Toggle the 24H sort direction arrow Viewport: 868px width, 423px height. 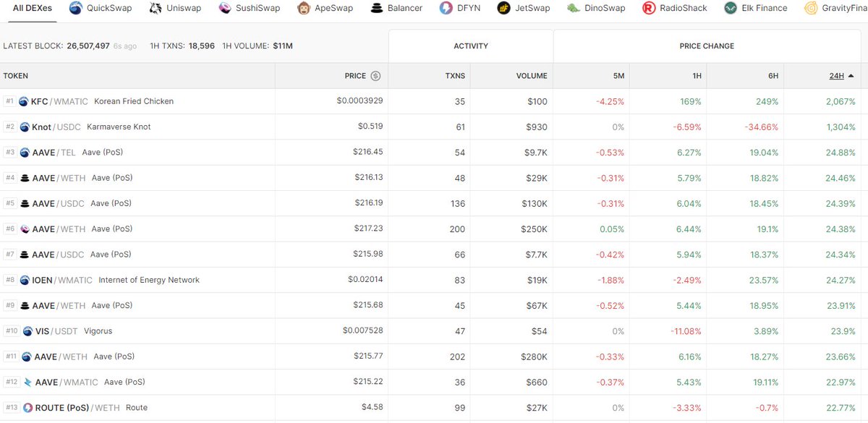[851, 76]
